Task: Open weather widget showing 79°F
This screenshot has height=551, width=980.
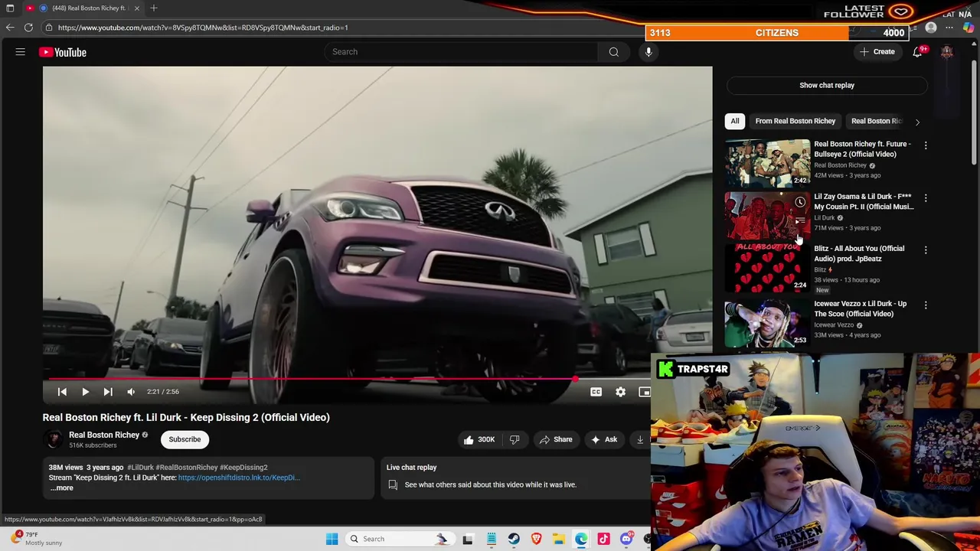Action: pyautogui.click(x=37, y=539)
